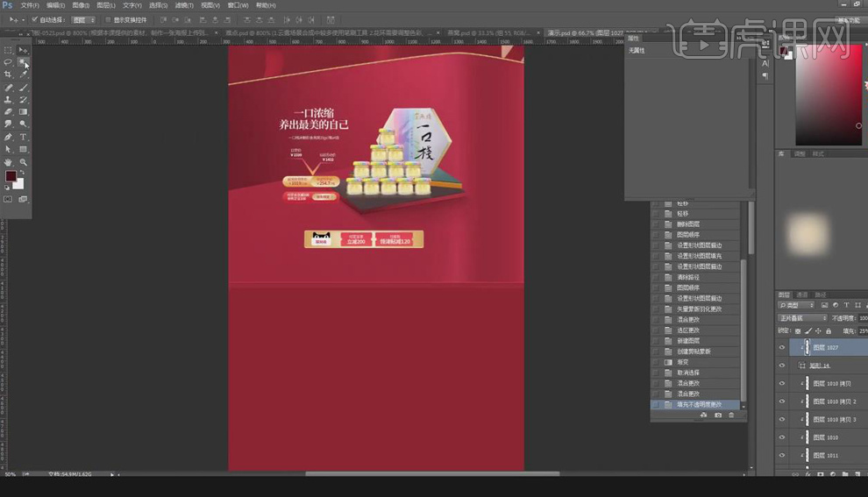The height and width of the screenshot is (497, 868).
Task: Select the Zoom tool
Action: [23, 163]
